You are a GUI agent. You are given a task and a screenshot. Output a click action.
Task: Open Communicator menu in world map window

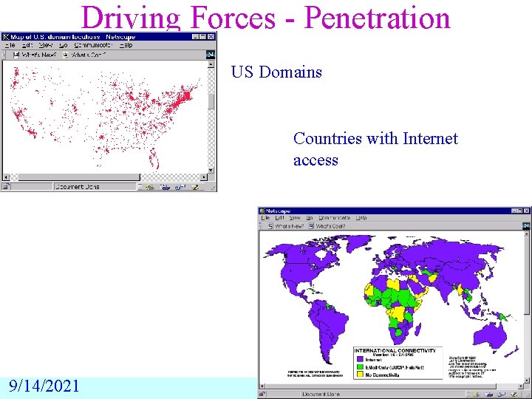pos(335,218)
